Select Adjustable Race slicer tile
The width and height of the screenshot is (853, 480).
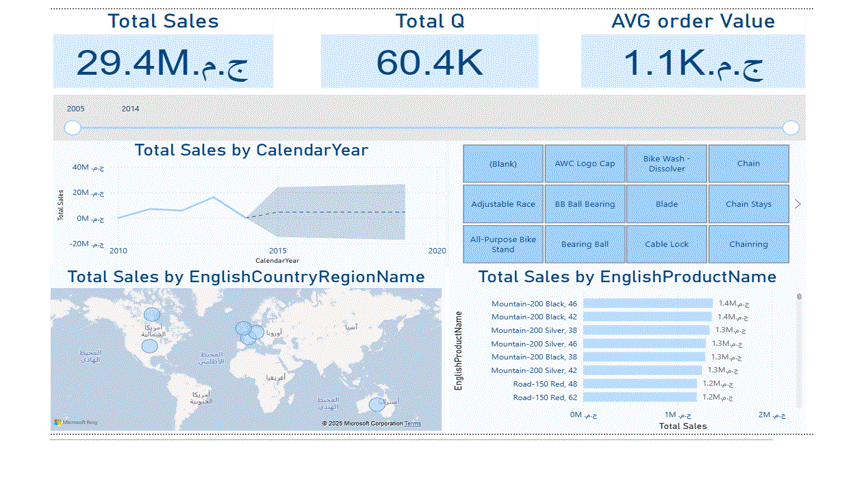[503, 204]
